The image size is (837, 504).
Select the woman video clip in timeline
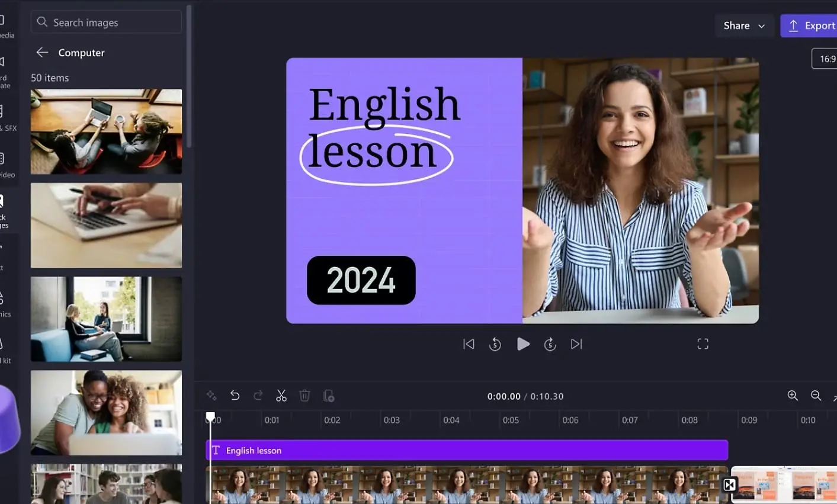coord(467,484)
